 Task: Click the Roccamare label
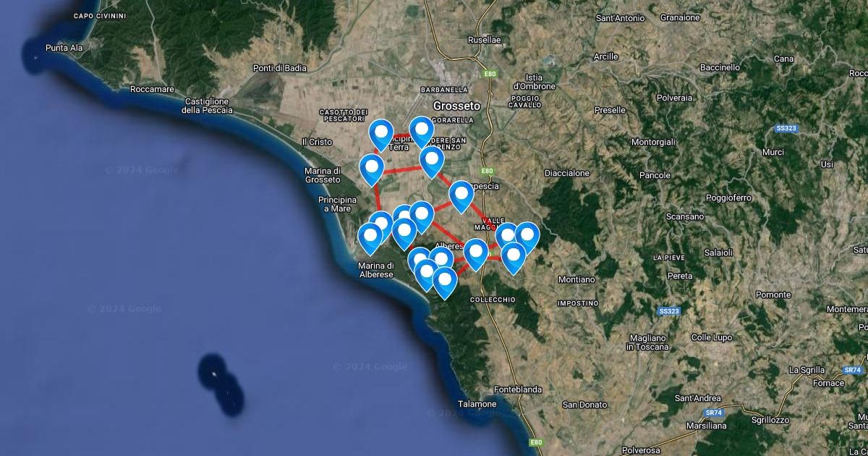click(x=153, y=89)
